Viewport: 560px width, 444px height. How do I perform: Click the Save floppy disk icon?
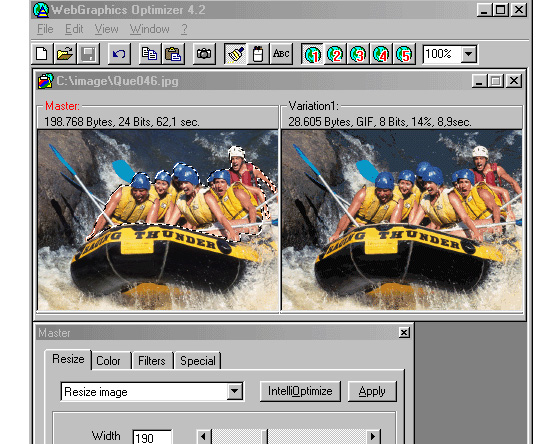tap(88, 54)
